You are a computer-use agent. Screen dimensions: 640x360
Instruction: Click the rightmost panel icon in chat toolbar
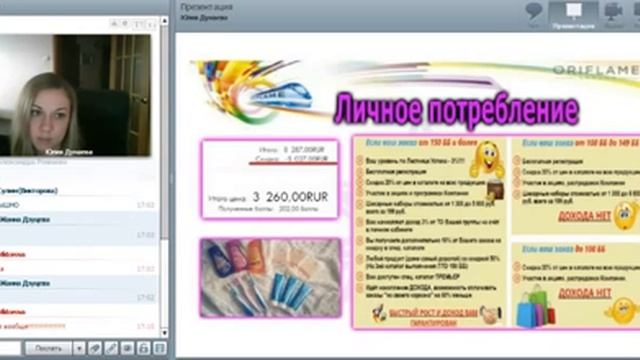click(160, 349)
